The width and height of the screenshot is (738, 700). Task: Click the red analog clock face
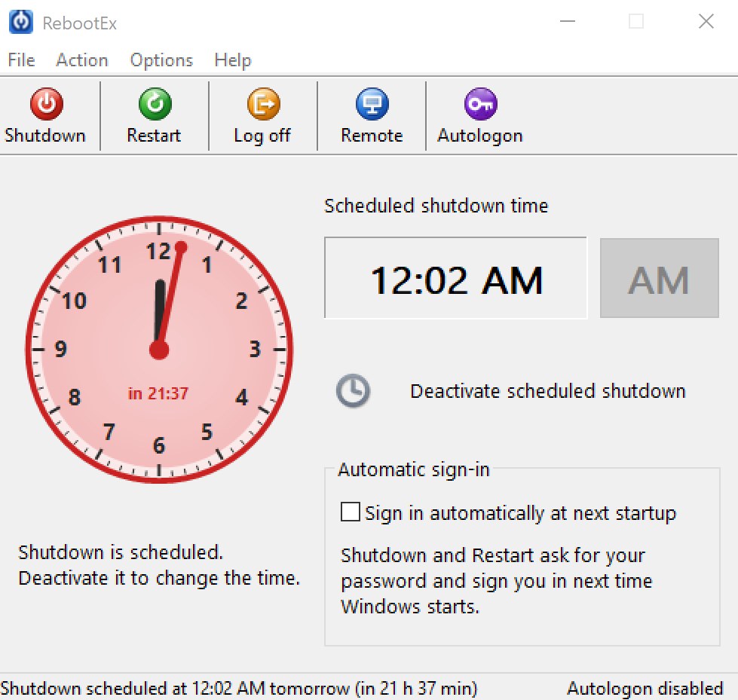point(159,350)
